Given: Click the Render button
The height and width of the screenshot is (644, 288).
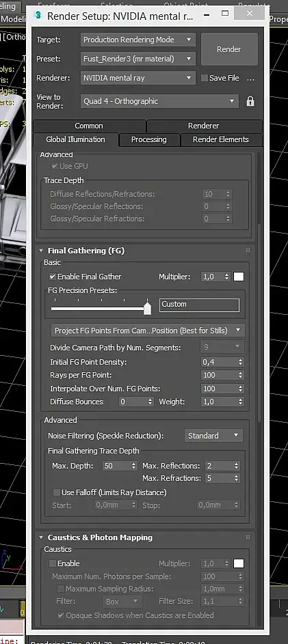Looking at the screenshot, I should 228,49.
